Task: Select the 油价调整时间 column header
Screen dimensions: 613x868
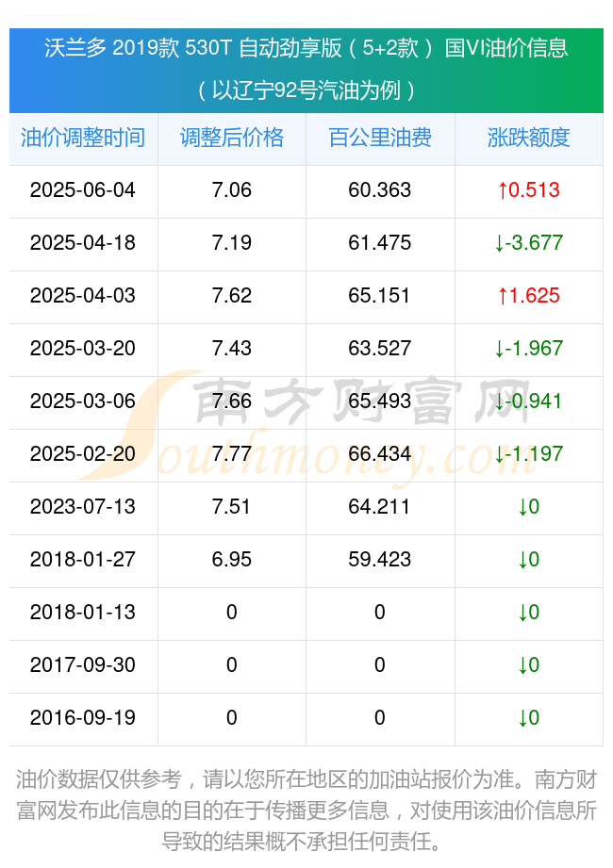Action: click(83, 138)
